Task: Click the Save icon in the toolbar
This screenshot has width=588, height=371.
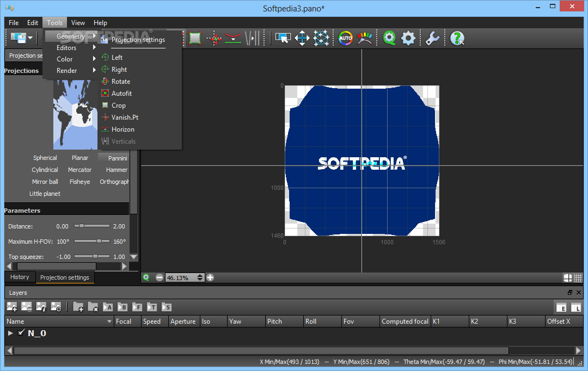Action: click(18, 38)
